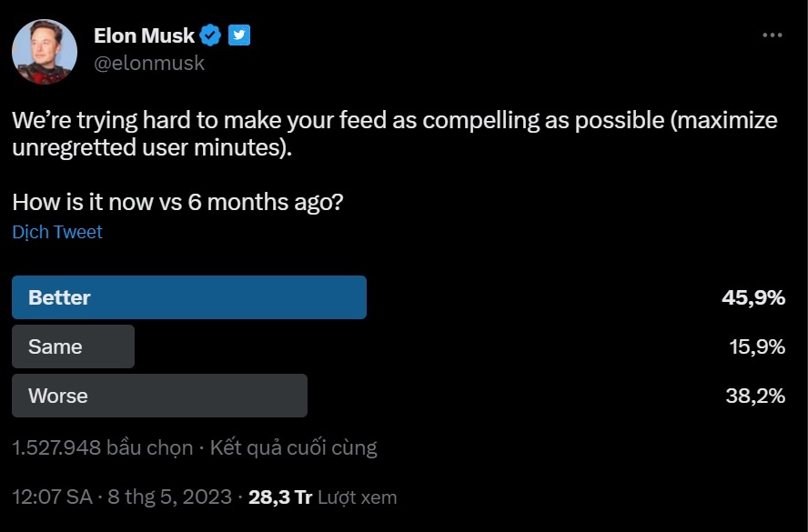Click the @elonmusk handle

point(149,63)
